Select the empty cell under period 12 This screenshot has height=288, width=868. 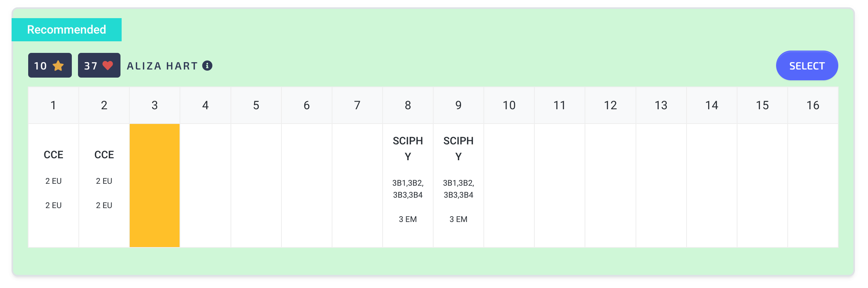[610, 185]
